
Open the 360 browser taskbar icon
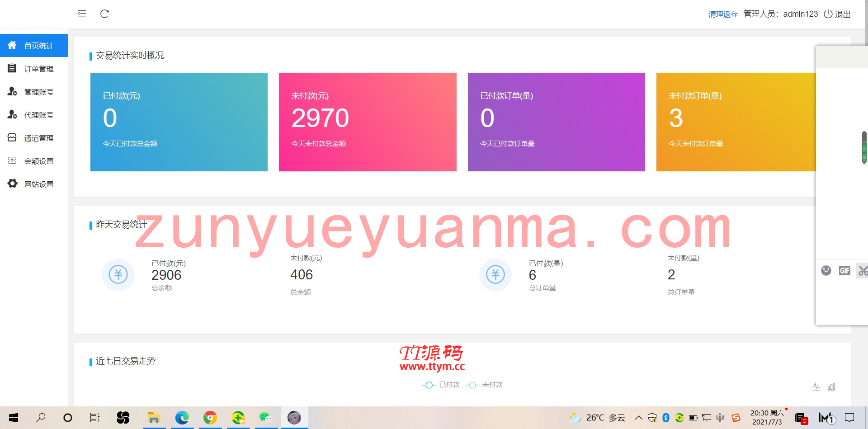tap(238, 418)
